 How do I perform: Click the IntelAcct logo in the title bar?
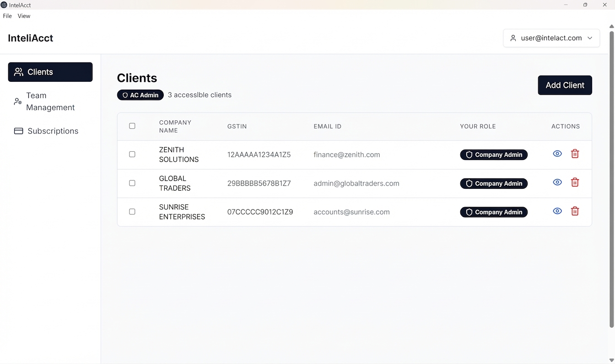(x=4, y=5)
